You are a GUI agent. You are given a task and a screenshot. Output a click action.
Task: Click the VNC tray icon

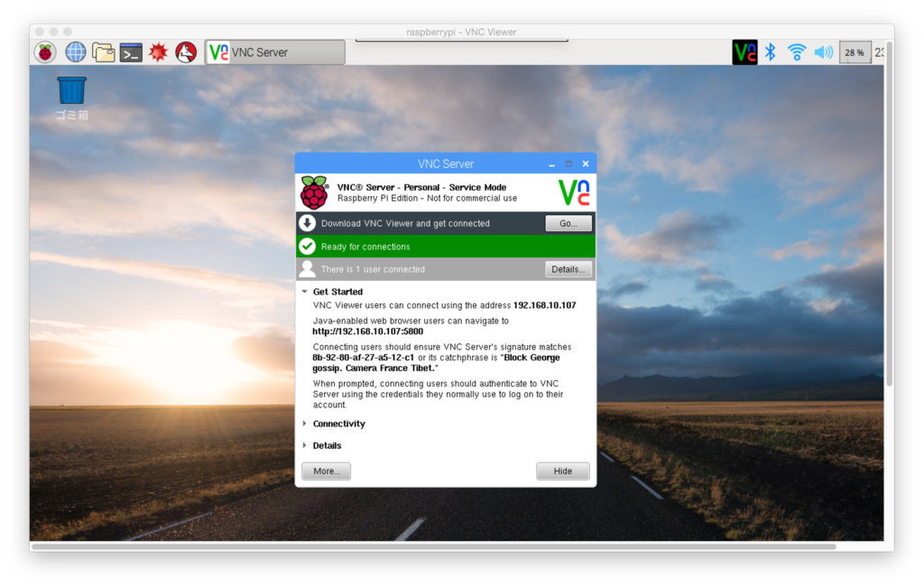pos(744,52)
